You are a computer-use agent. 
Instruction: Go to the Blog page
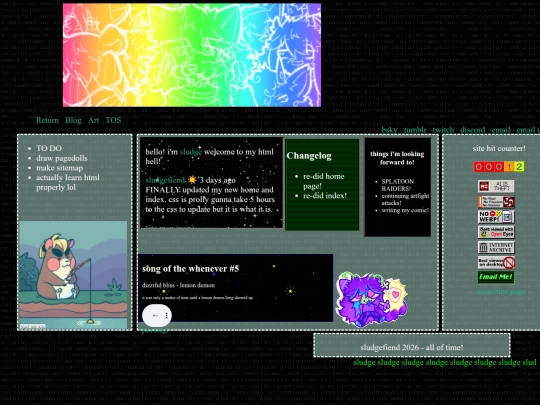click(73, 120)
